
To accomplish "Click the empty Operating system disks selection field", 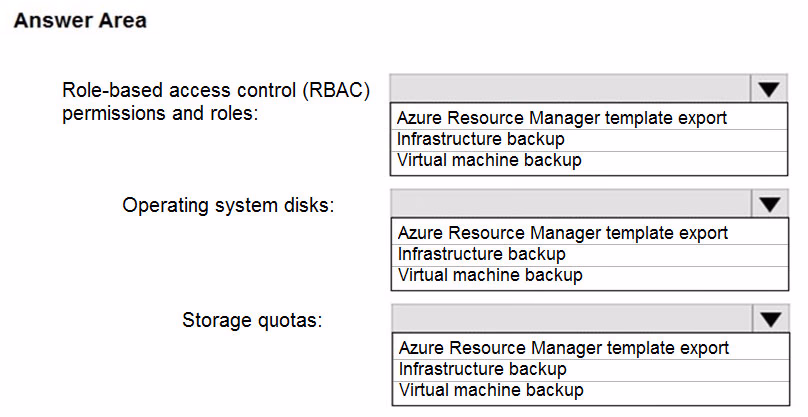I will 572,204.
